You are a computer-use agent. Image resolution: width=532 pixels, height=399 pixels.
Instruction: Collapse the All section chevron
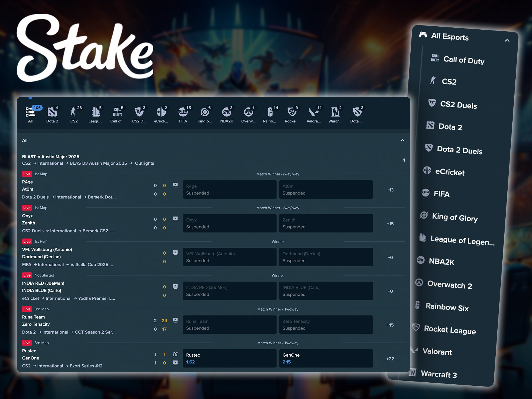click(402, 140)
